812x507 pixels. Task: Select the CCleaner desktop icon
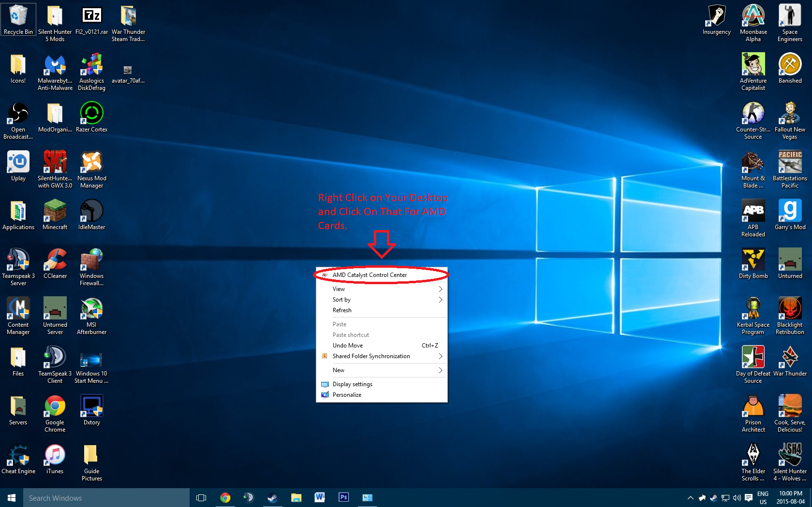tap(55, 264)
